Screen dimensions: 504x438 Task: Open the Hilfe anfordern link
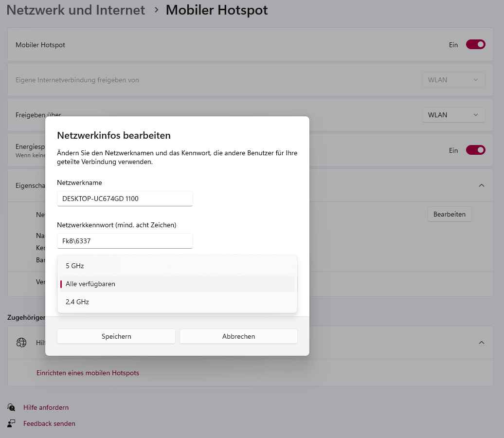(46, 407)
